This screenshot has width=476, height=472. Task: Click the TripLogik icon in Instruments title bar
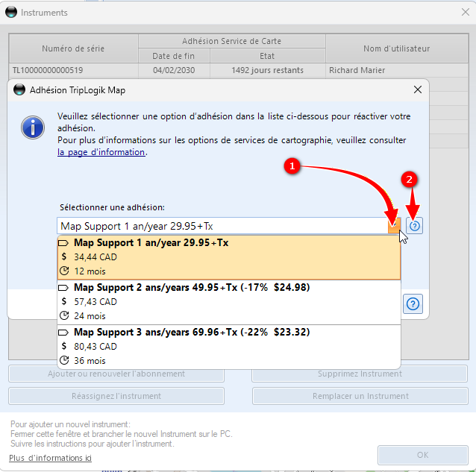[11, 12]
